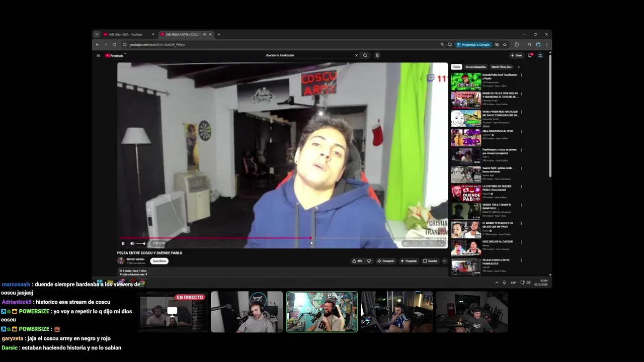Bookmark this page with star icon

[505, 45]
